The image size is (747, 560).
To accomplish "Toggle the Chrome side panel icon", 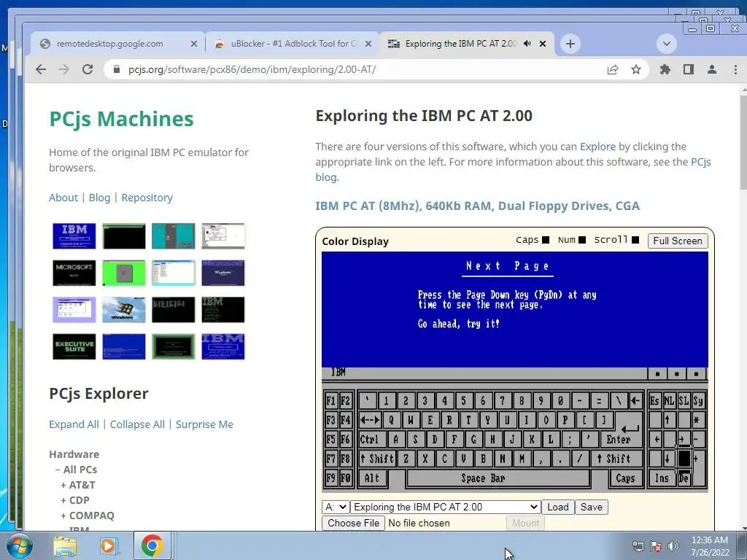I will (x=689, y=69).
